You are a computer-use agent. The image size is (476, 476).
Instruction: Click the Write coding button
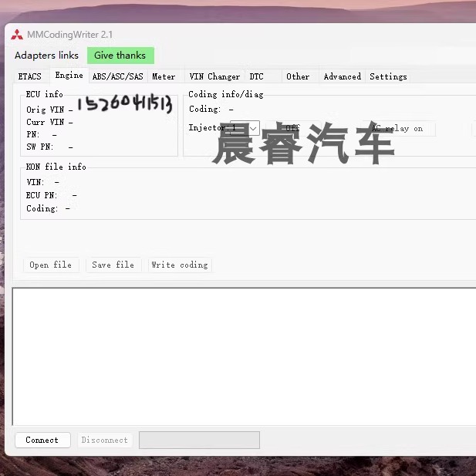[180, 265]
